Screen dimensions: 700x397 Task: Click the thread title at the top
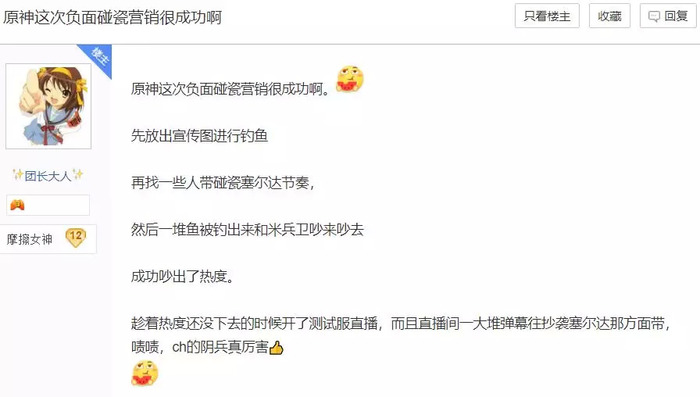pos(112,17)
